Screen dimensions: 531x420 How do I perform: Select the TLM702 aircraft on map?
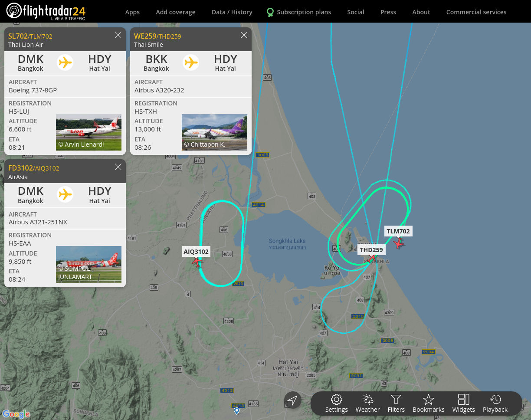click(399, 243)
